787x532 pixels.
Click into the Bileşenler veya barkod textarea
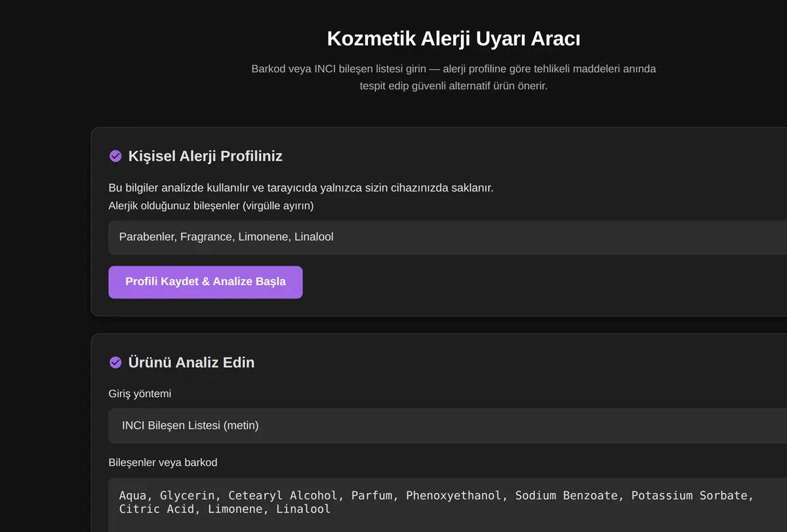447,504
